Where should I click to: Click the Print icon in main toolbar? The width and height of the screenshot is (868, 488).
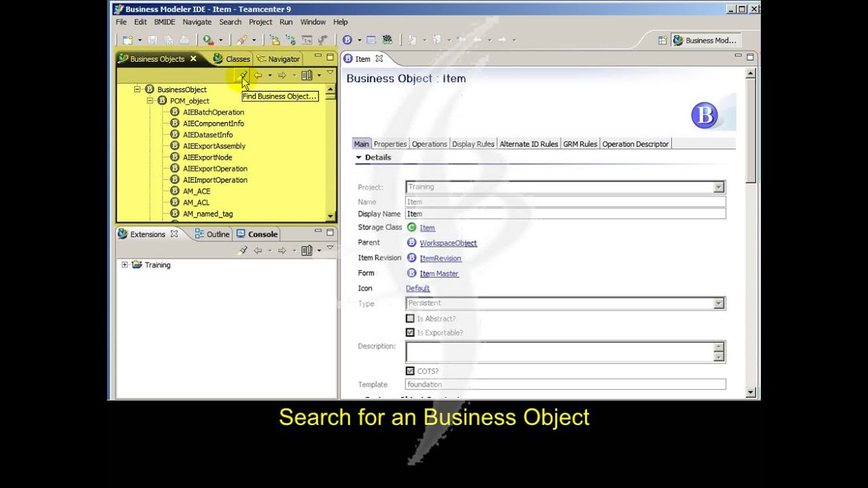(x=184, y=40)
